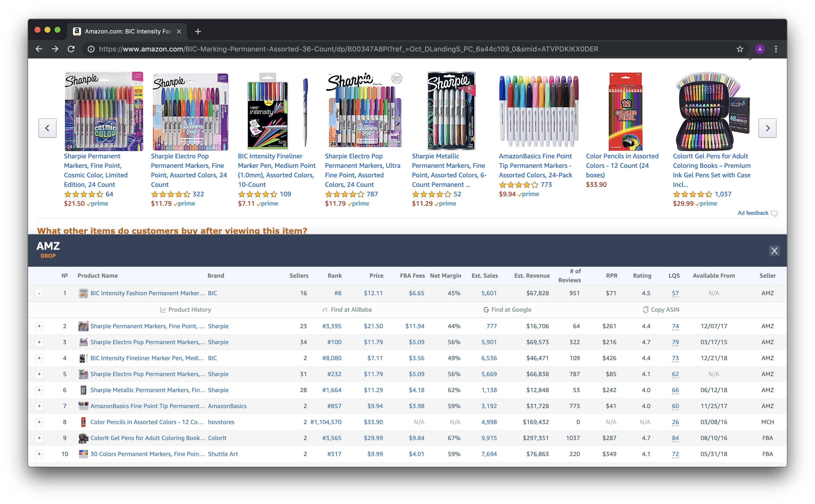Bookmark page with the star icon
Viewport: 815px width, 504px height.
(740, 49)
